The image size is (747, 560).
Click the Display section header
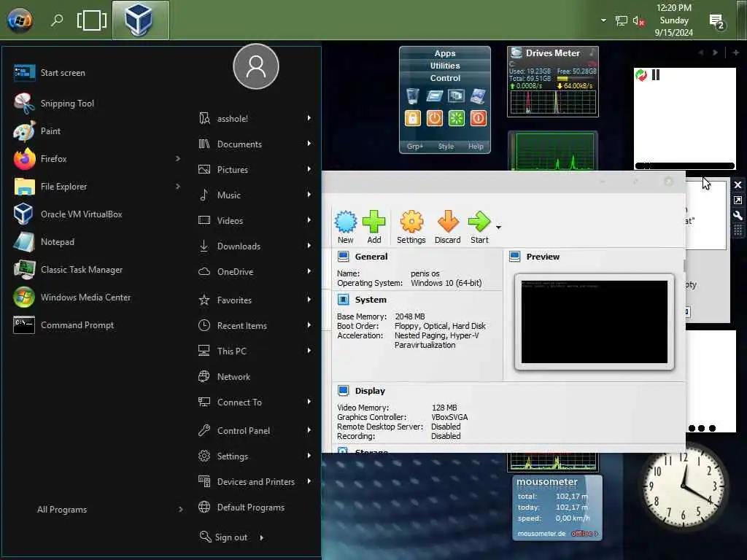tap(370, 391)
